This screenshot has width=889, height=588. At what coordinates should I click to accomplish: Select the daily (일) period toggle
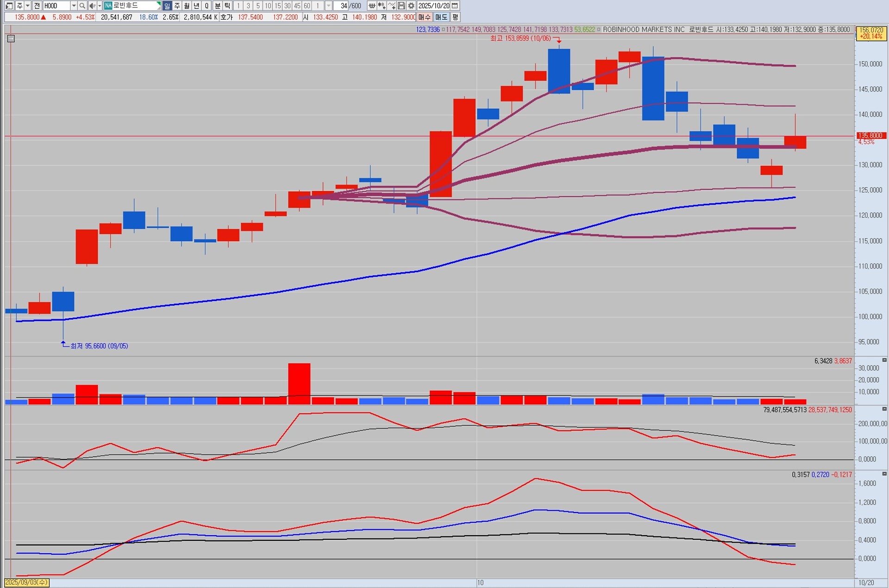point(167,6)
